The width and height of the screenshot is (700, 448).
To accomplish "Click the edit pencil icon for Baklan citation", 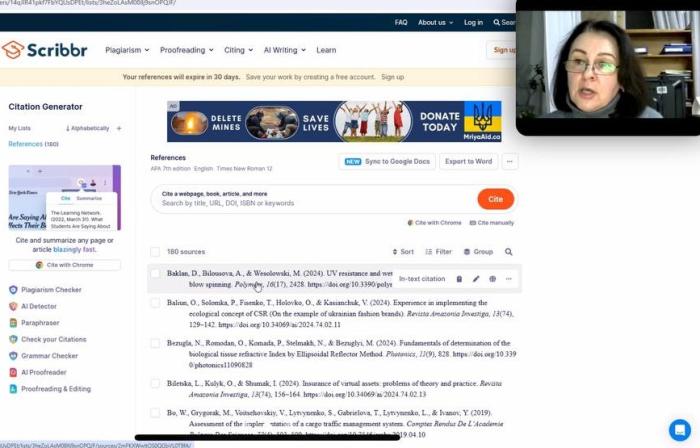I will (476, 279).
